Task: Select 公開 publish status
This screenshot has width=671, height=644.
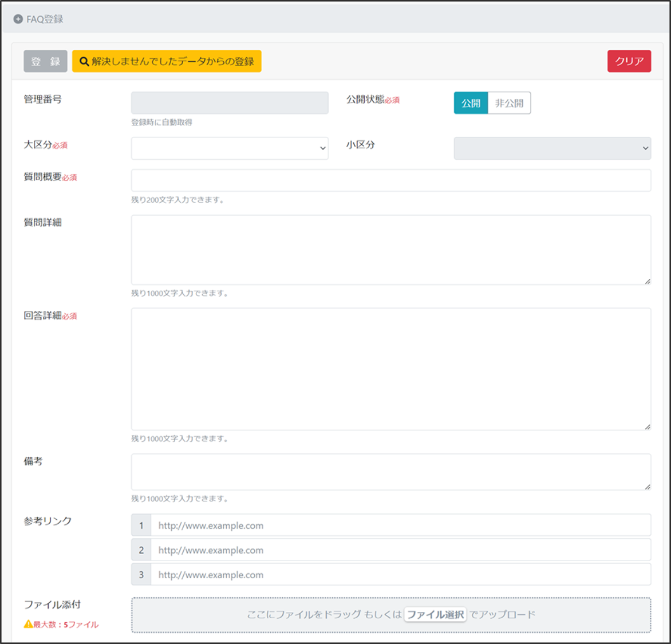Action: pyautogui.click(x=471, y=103)
